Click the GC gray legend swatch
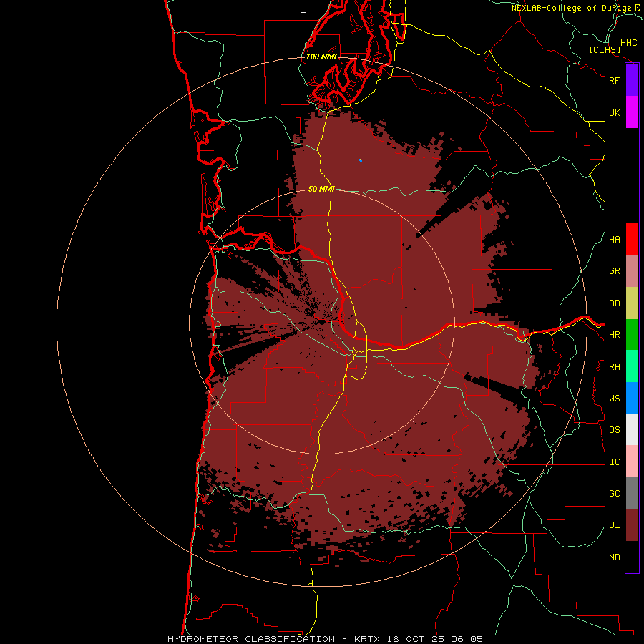Image resolution: width=644 pixels, height=644 pixels. 632,493
